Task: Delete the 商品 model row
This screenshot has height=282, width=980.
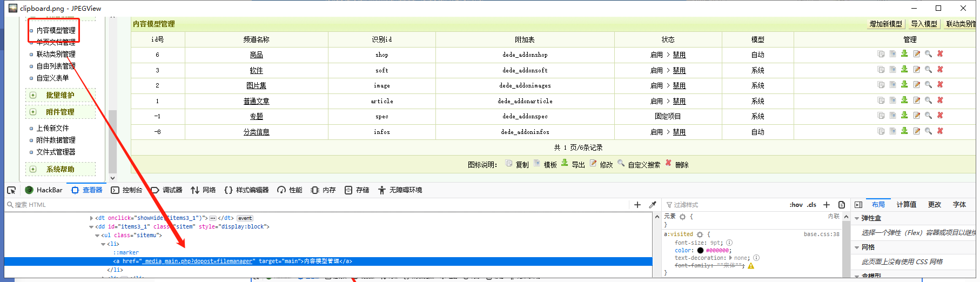Action: (940, 54)
